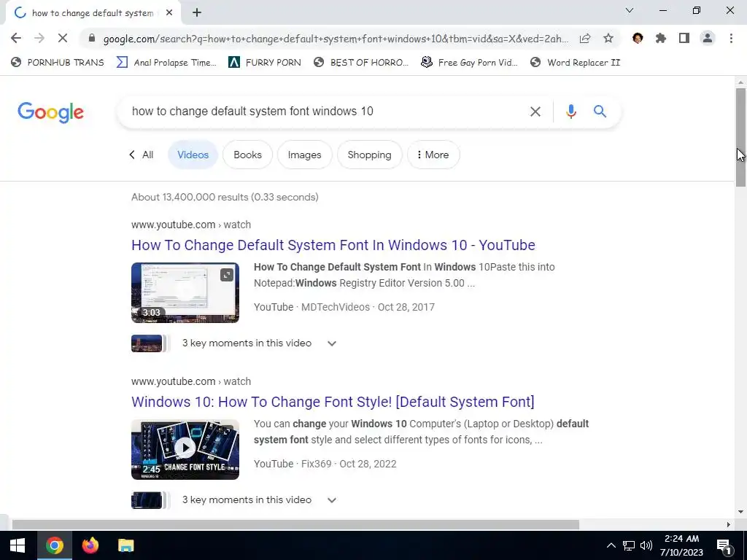Open the notification center icon
The width and height of the screenshot is (747, 560).
723,545
